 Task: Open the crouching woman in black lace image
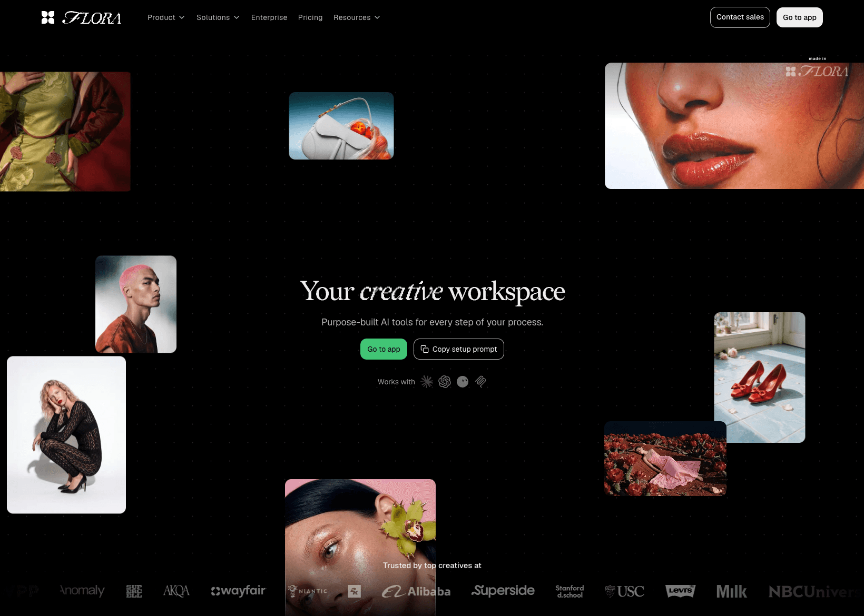(66, 435)
